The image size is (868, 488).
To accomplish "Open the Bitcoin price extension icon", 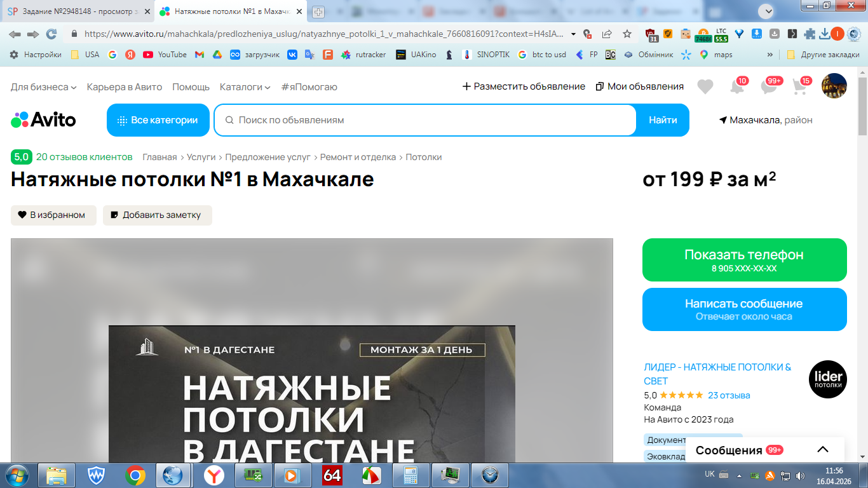I will 703,35.
